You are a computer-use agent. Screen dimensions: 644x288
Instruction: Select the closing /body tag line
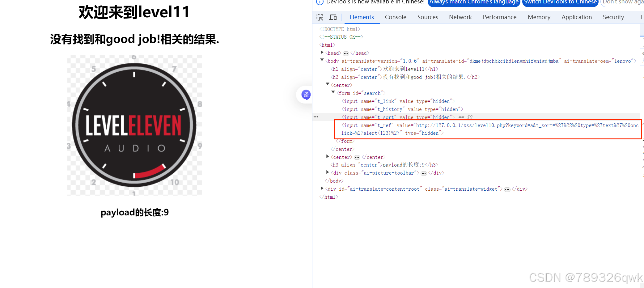pos(334,181)
